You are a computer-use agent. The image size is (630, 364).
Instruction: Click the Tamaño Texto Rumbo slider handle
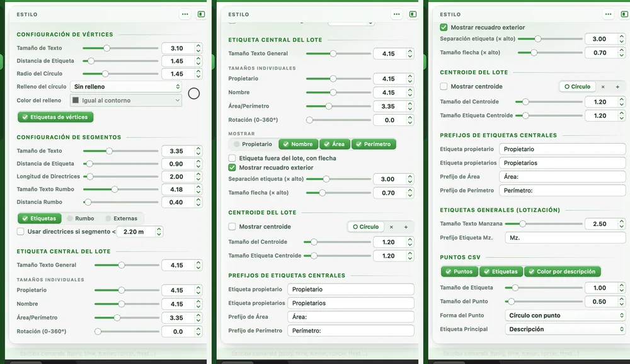(115, 189)
